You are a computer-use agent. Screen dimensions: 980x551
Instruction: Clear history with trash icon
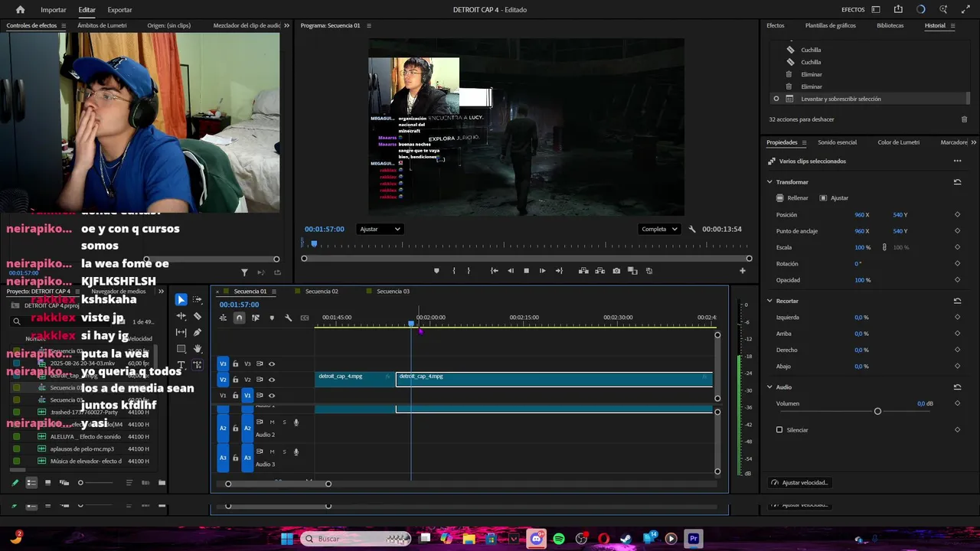[964, 119]
